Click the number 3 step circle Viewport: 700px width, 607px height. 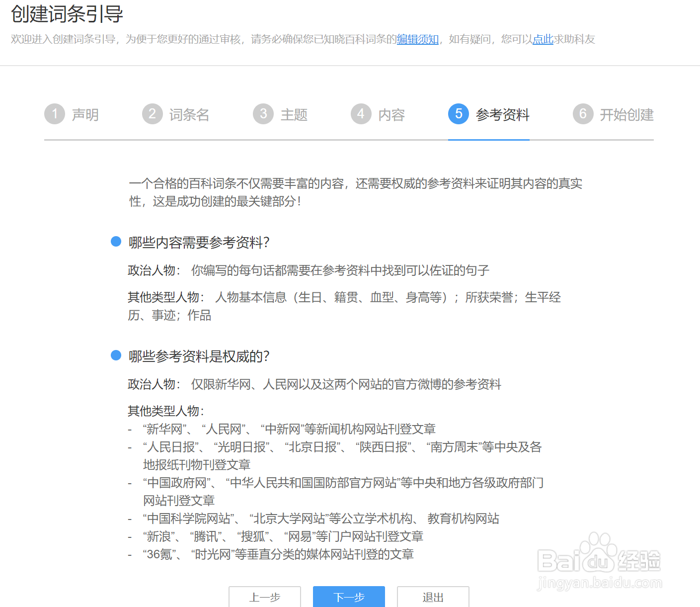[x=263, y=114]
